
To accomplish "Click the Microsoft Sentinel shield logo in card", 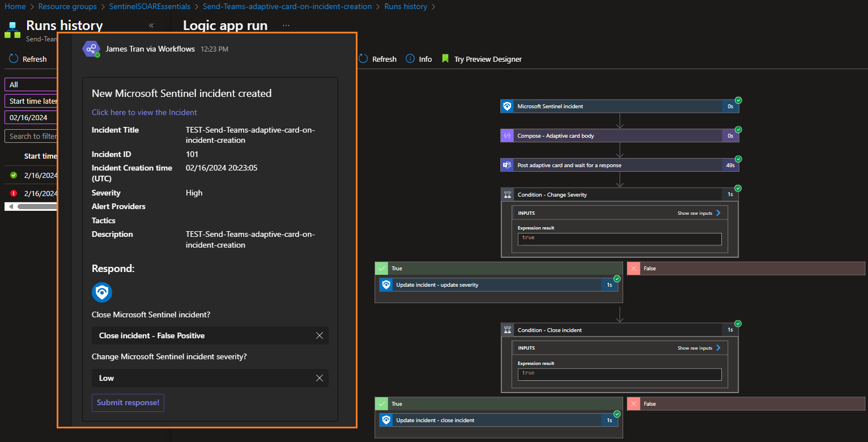I will click(x=102, y=292).
